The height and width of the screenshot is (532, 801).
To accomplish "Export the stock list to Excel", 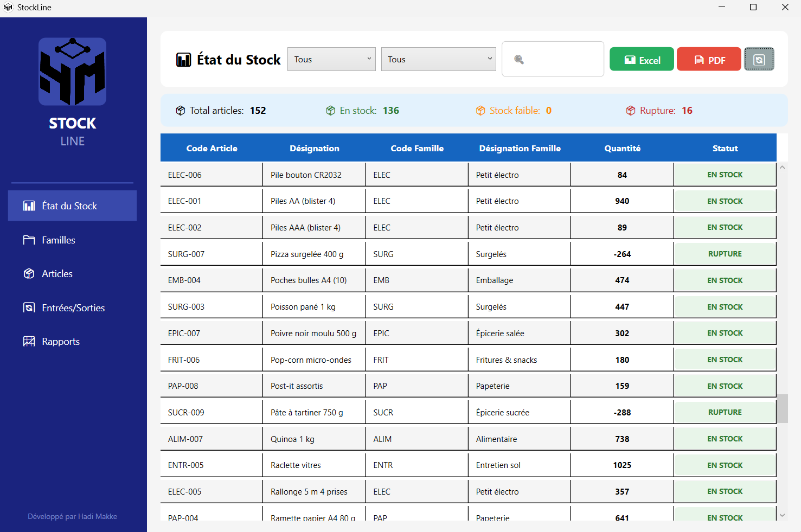I will click(x=642, y=59).
